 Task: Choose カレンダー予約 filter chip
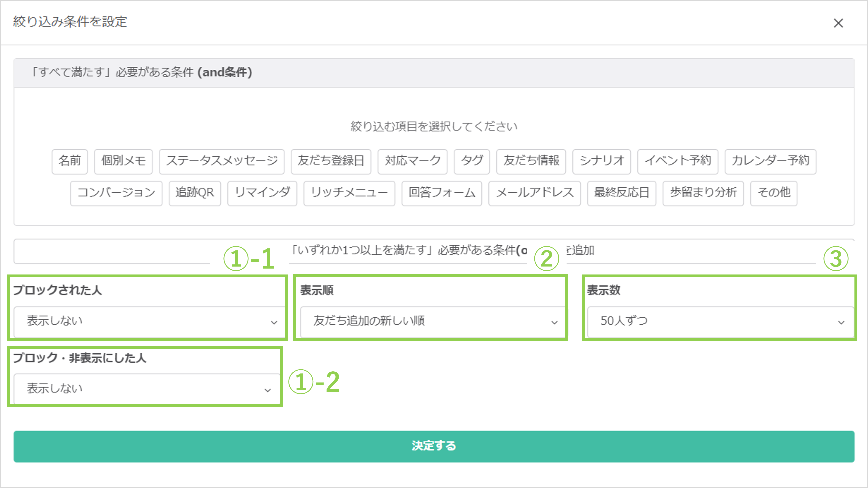(x=770, y=161)
